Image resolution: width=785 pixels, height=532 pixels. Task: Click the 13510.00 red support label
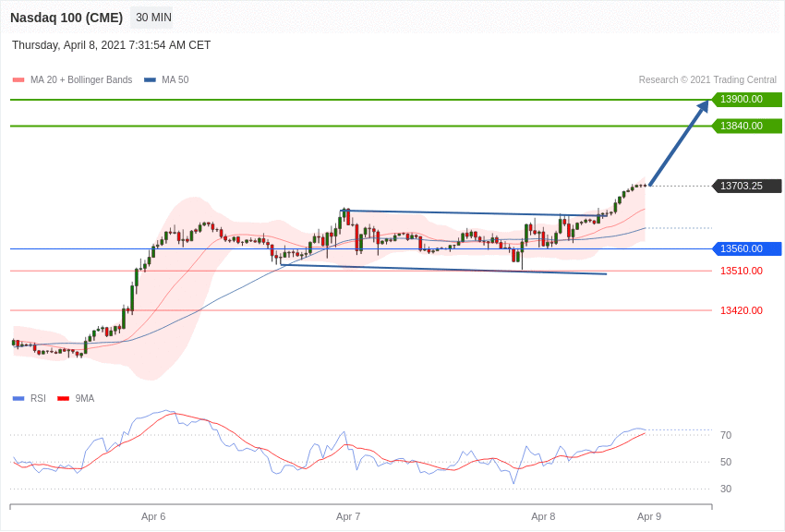pos(741,271)
